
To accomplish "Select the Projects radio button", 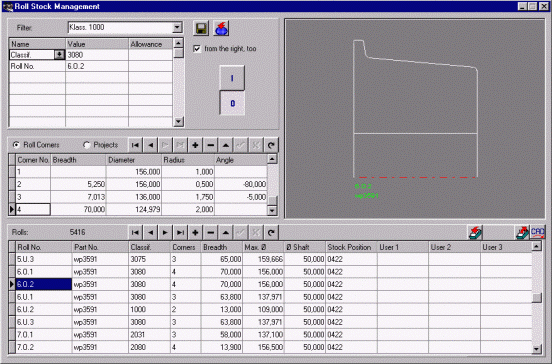I will tap(87, 145).
